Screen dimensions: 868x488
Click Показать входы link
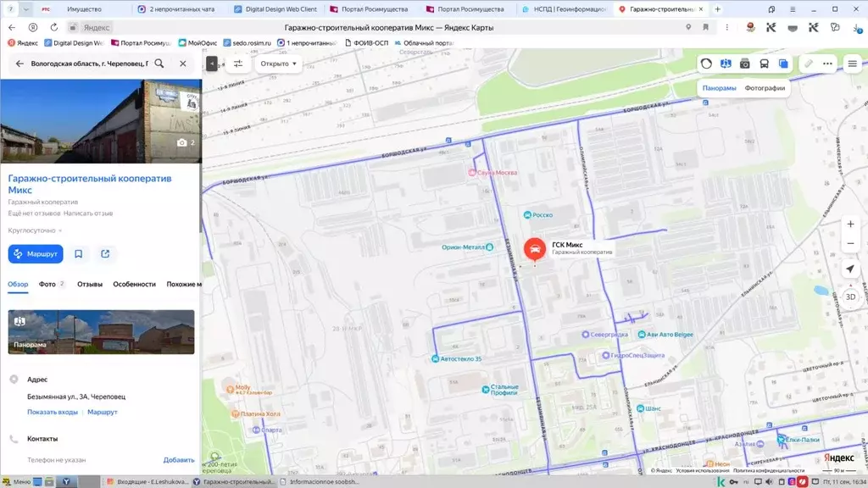coord(53,413)
